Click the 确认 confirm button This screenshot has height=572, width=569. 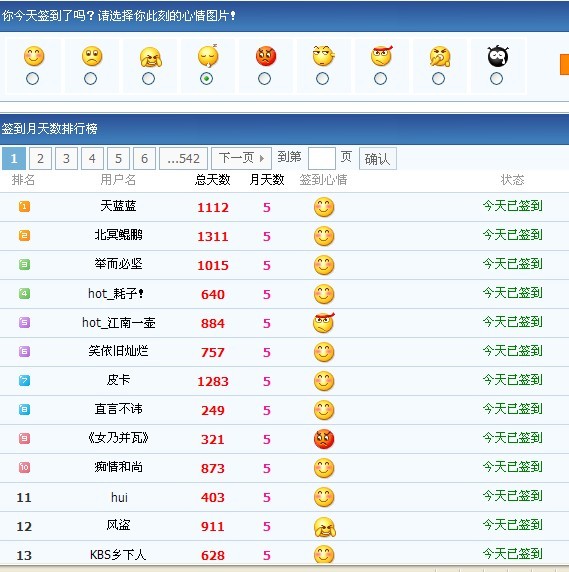point(378,159)
